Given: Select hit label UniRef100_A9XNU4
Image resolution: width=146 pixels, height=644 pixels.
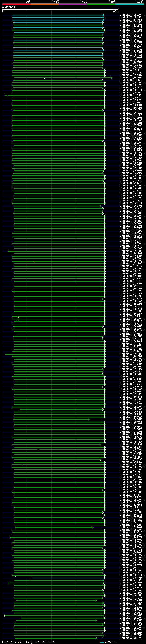Looking at the screenshot, I should coord(131,600).
